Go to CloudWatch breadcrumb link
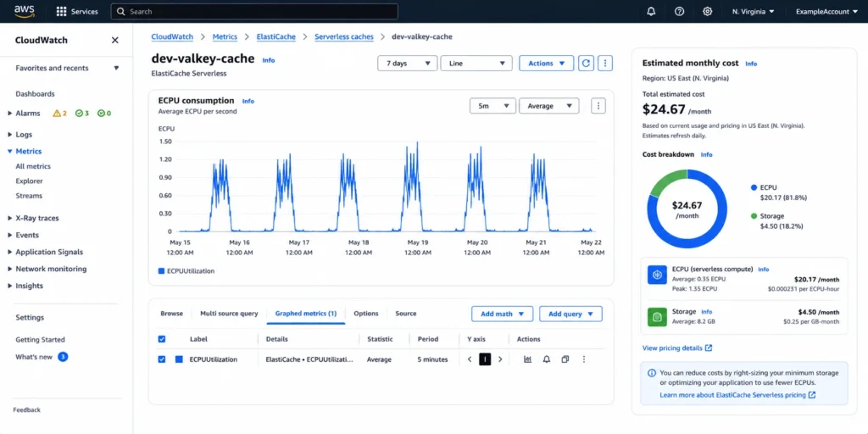The width and height of the screenshot is (868, 434). [172, 36]
